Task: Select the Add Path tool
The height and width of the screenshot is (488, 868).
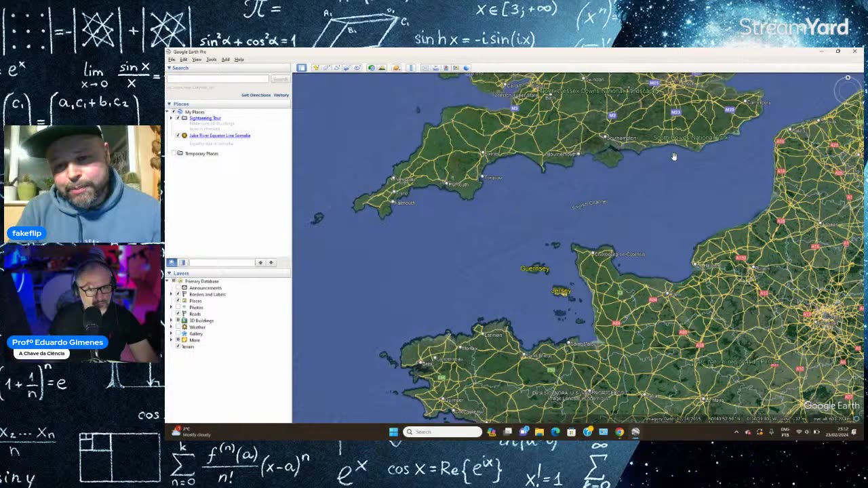Action: tap(336, 68)
